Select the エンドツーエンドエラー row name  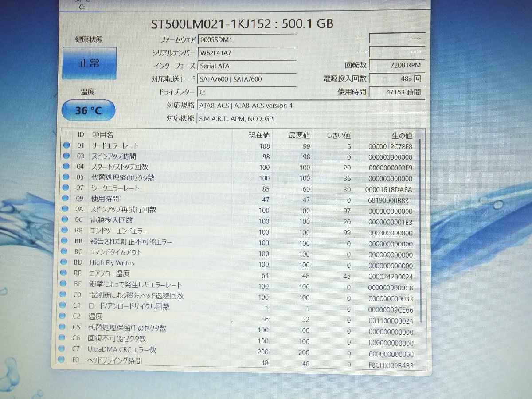pyautogui.click(x=119, y=231)
